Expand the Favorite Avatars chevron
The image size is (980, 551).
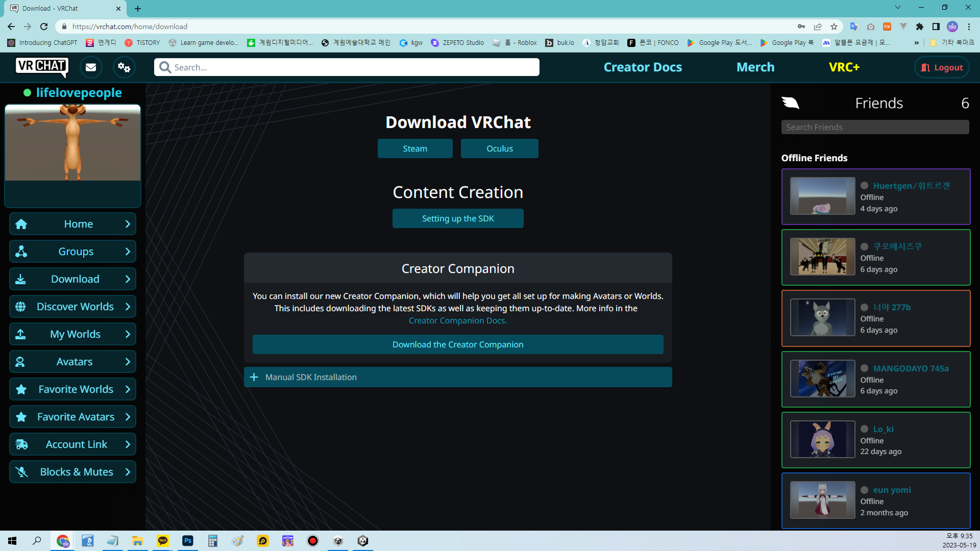pos(128,417)
